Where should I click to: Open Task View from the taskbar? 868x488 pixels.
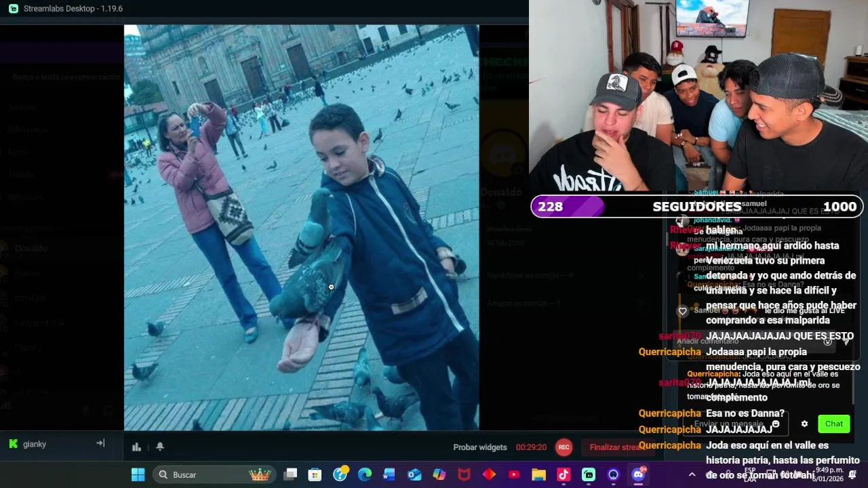pyautogui.click(x=290, y=474)
